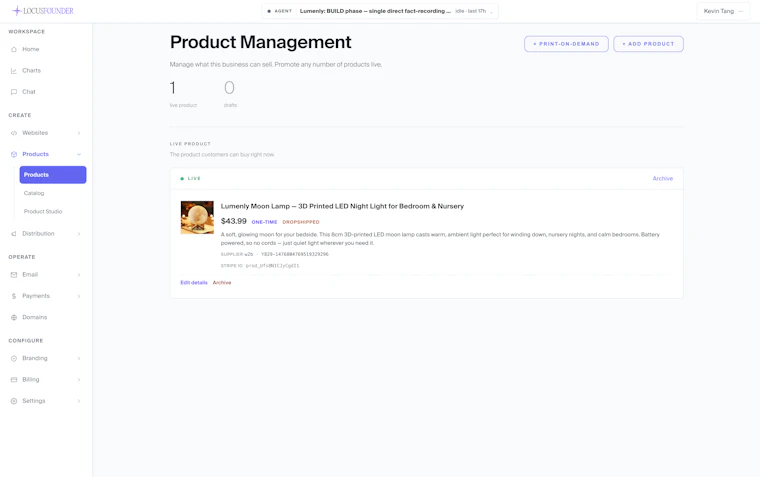Open Chat in sidebar
This screenshot has height=477, width=760.
(x=29, y=92)
